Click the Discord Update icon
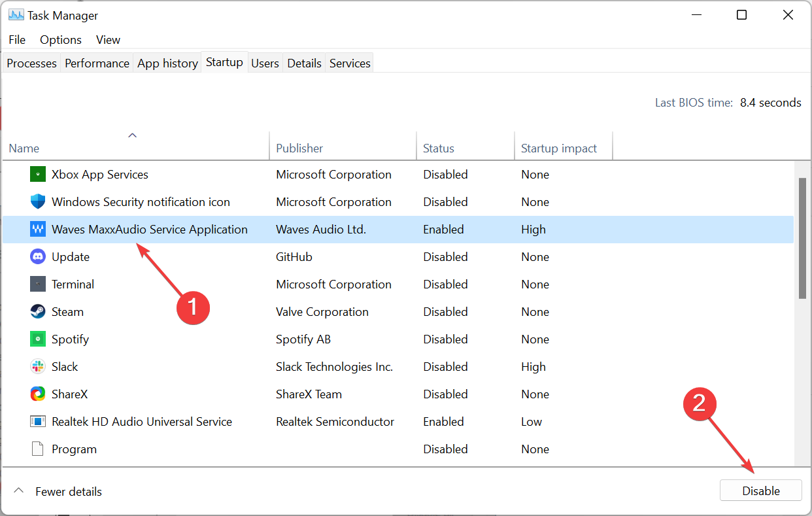 pos(39,257)
